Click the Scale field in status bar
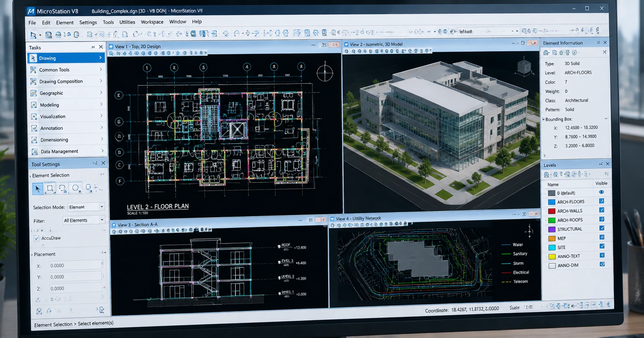Image resolution: width=644 pixels, height=338 pixels. click(529, 307)
